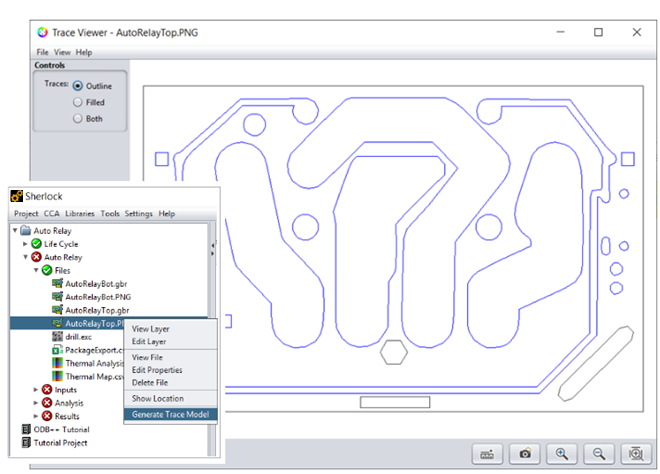Screen dimensions: 660x474
Task: Select ODB++ Tutorial project in tree
Action: [x=61, y=429]
